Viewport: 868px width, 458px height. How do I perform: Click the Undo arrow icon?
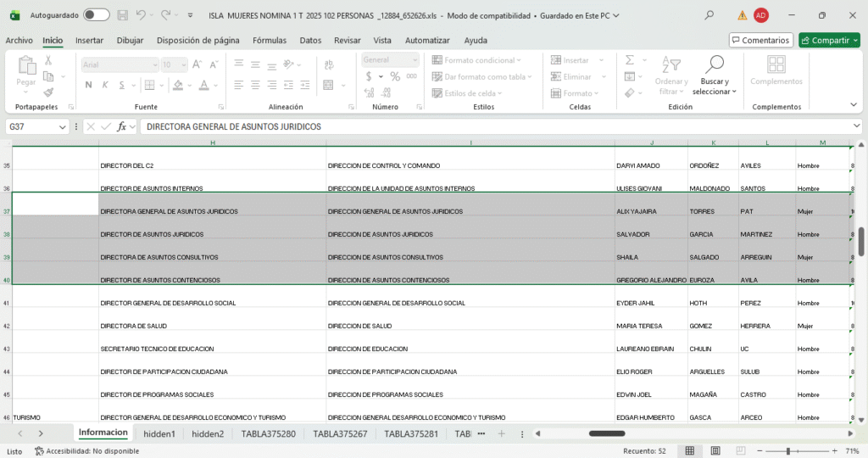coord(141,15)
